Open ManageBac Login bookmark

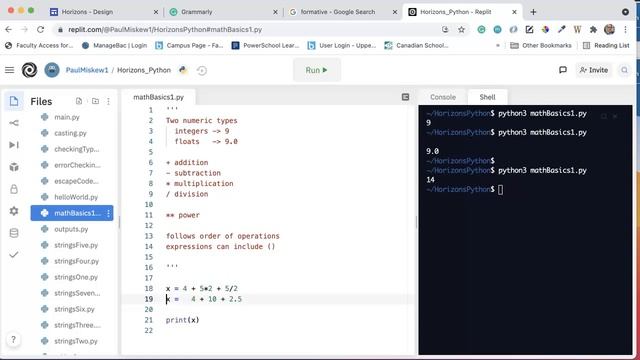coord(114,45)
